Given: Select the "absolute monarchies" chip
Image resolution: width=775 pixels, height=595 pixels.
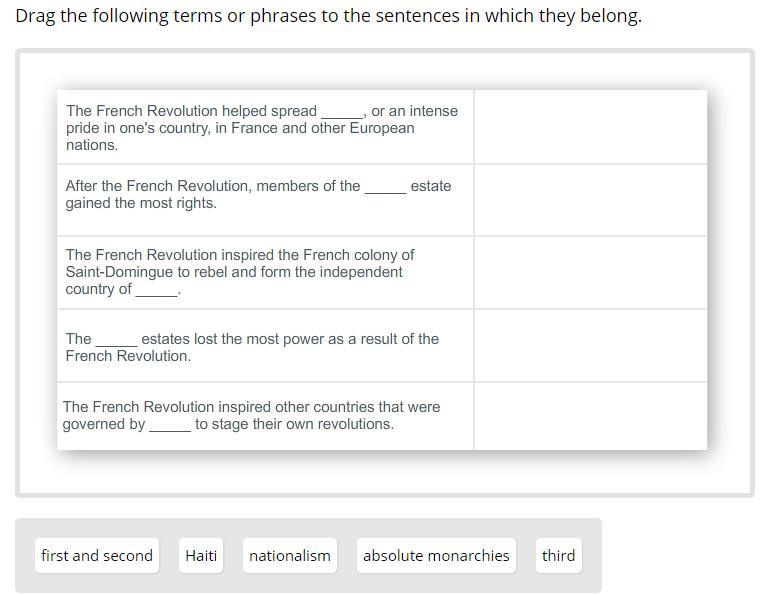Looking at the screenshot, I should click(x=436, y=556).
